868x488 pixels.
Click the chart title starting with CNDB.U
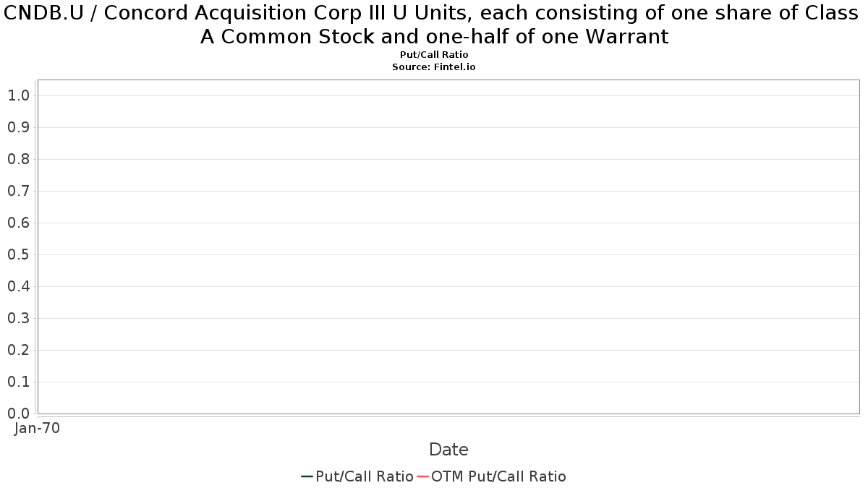tap(434, 25)
